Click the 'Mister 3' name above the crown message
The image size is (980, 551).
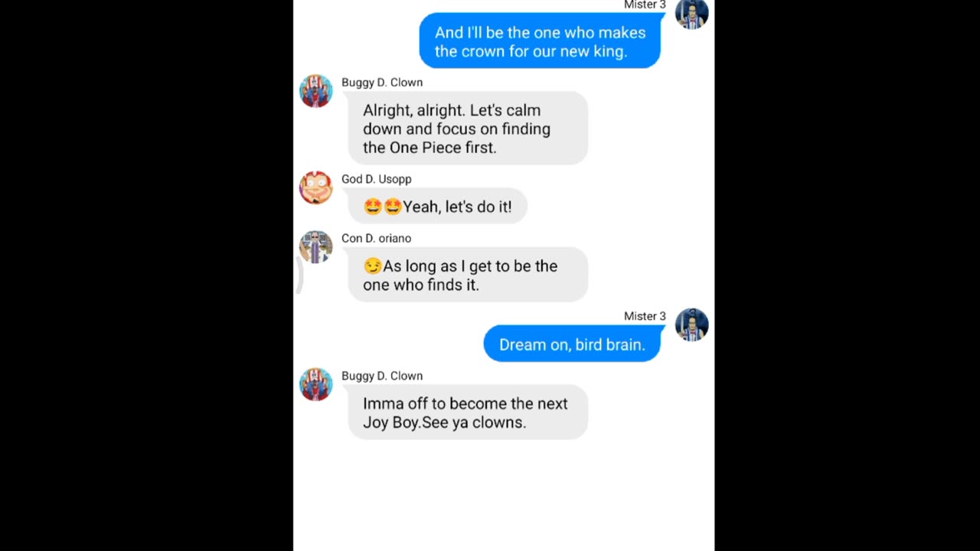click(645, 5)
